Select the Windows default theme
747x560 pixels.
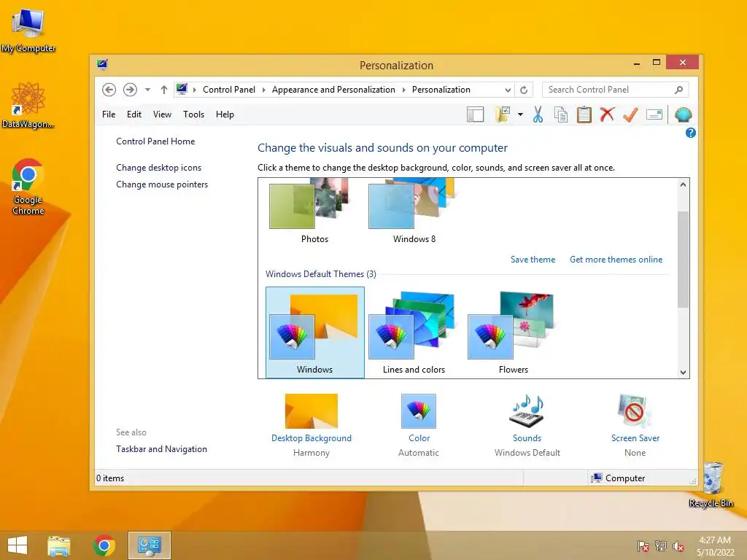point(315,332)
